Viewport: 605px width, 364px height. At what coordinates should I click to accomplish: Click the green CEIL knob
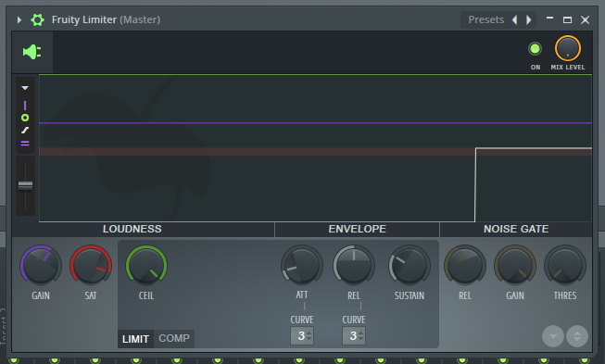tap(146, 265)
